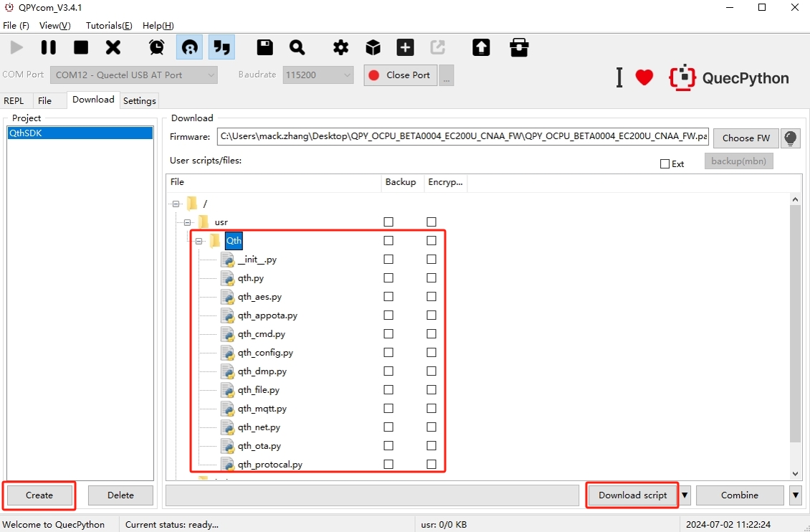Open the toolbox icon

point(519,47)
